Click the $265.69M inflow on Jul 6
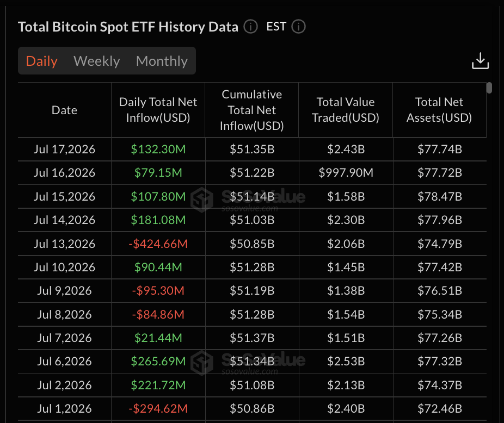Viewport: 504px width, 423px height. (x=158, y=362)
